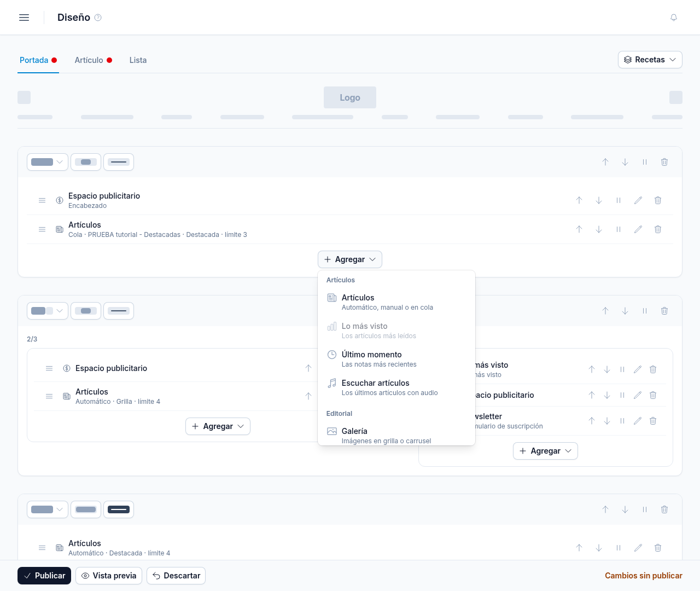Choose Escuchar artículos in Agregar menu

tap(396, 387)
